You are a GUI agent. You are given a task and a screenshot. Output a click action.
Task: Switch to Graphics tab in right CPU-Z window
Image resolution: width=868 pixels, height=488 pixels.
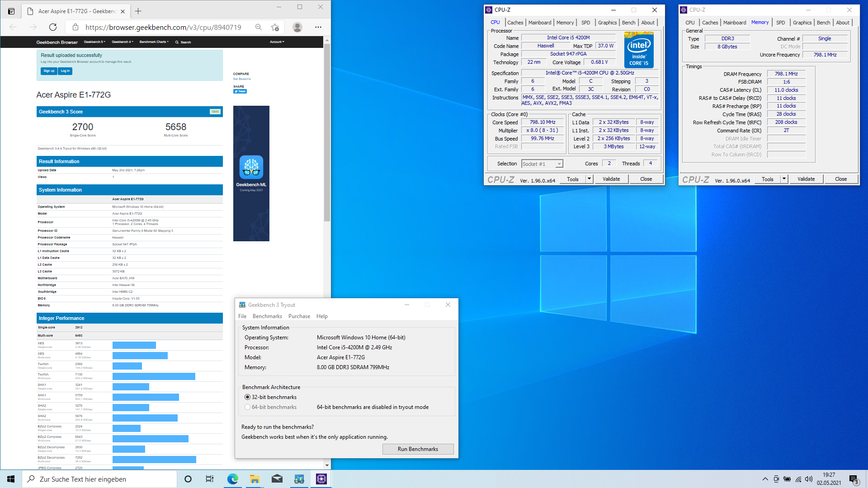pyautogui.click(x=802, y=23)
